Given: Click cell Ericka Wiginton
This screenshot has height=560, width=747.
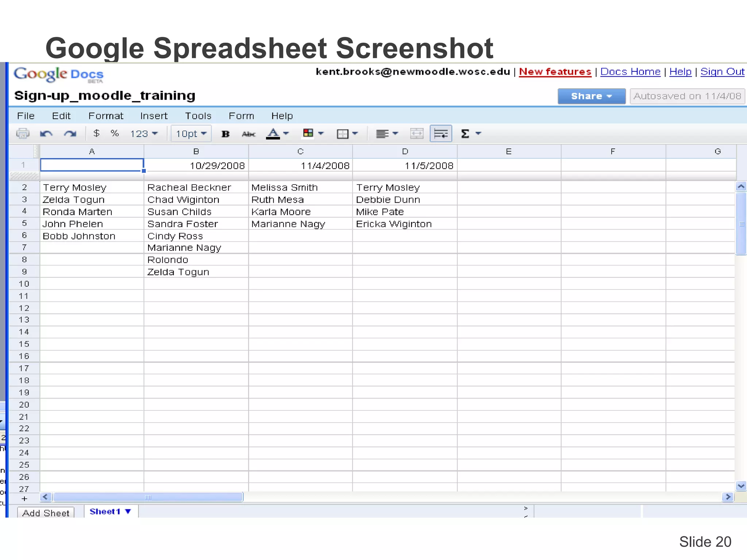Looking at the screenshot, I should tap(405, 224).
